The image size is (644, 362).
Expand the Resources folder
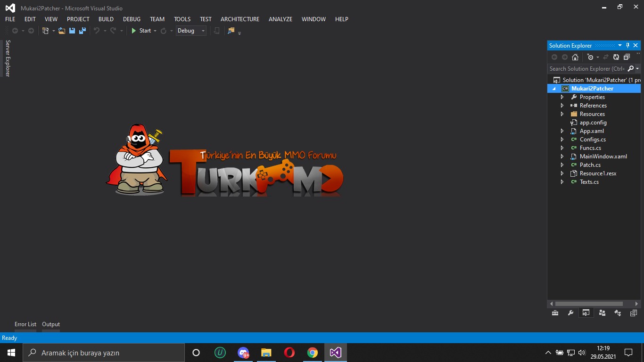(x=562, y=114)
